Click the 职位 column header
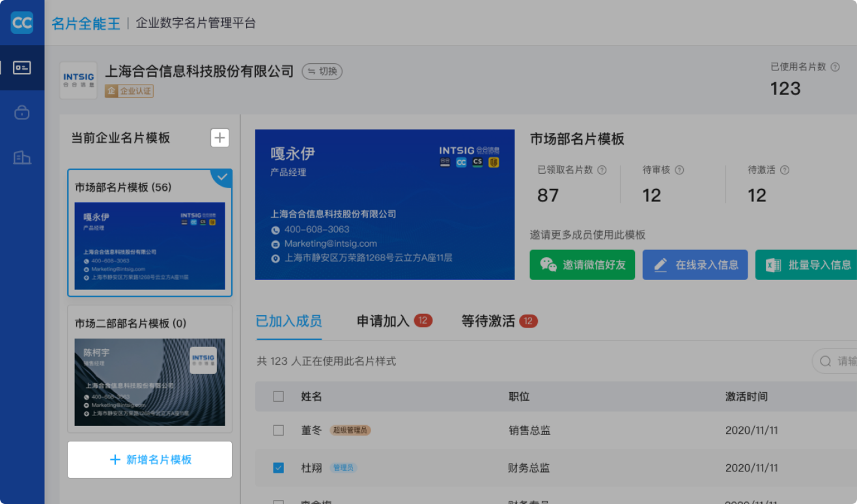Screen dimensions: 857x504 point(519,396)
